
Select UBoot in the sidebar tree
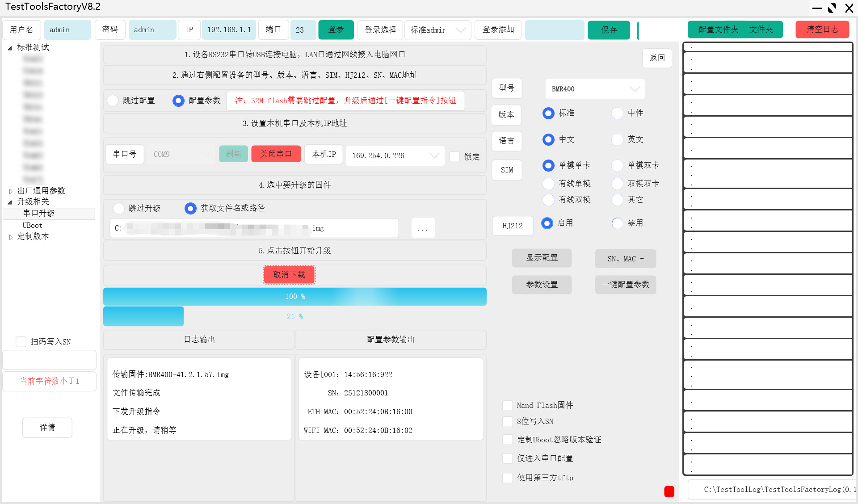(32, 225)
